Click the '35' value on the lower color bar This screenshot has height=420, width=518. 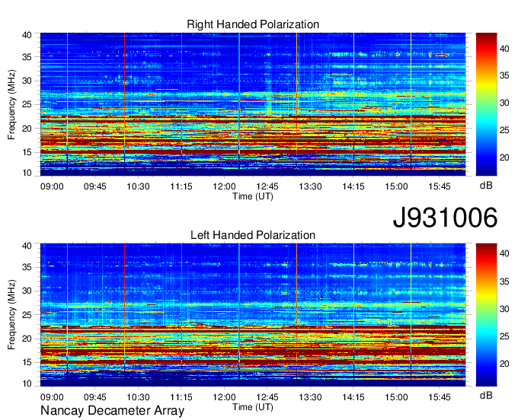click(x=504, y=282)
